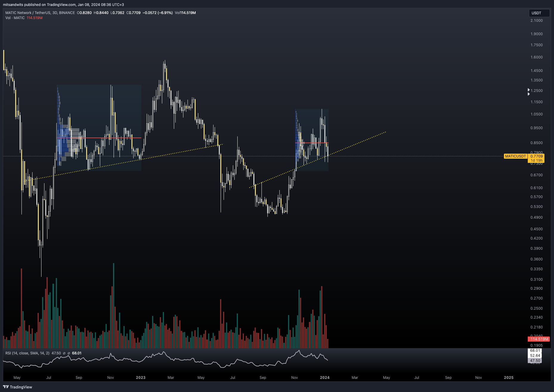Click the 0.3100 price axis label
The width and height of the screenshot is (554, 392).
(x=536, y=280)
